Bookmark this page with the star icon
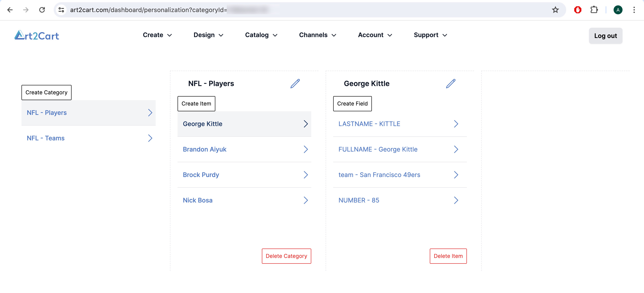The image size is (644, 293). [x=555, y=10]
